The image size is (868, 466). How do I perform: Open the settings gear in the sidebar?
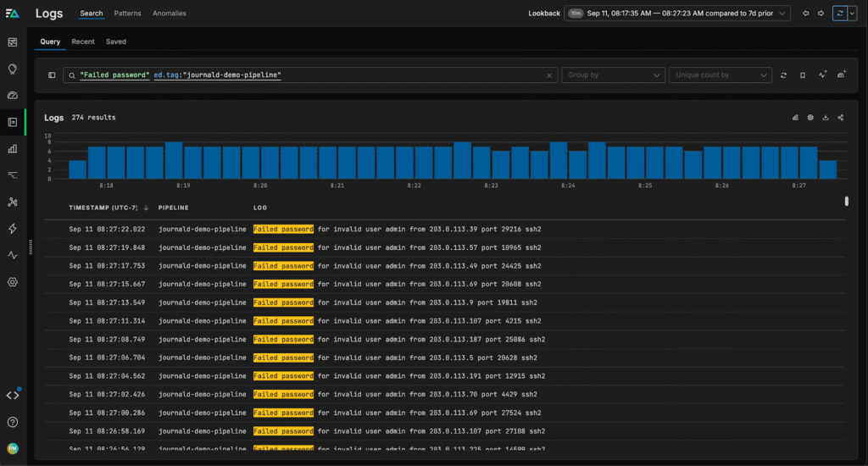coord(13,282)
